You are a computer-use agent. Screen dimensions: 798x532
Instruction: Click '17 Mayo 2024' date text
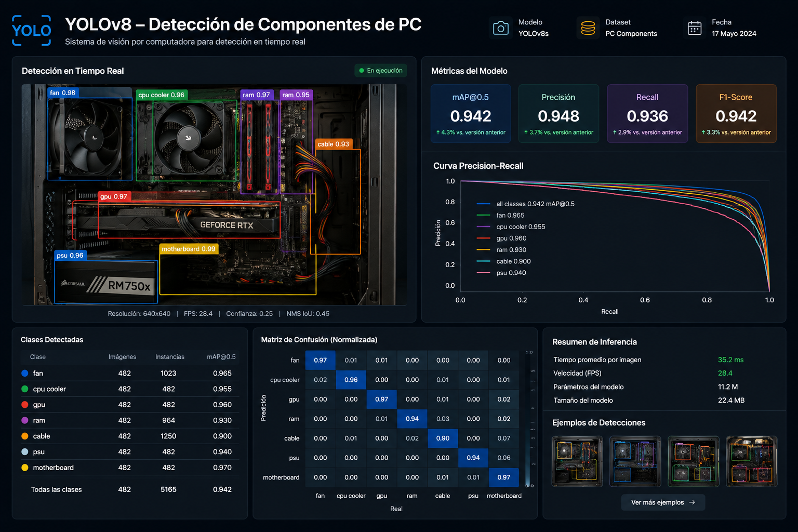pyautogui.click(x=734, y=34)
